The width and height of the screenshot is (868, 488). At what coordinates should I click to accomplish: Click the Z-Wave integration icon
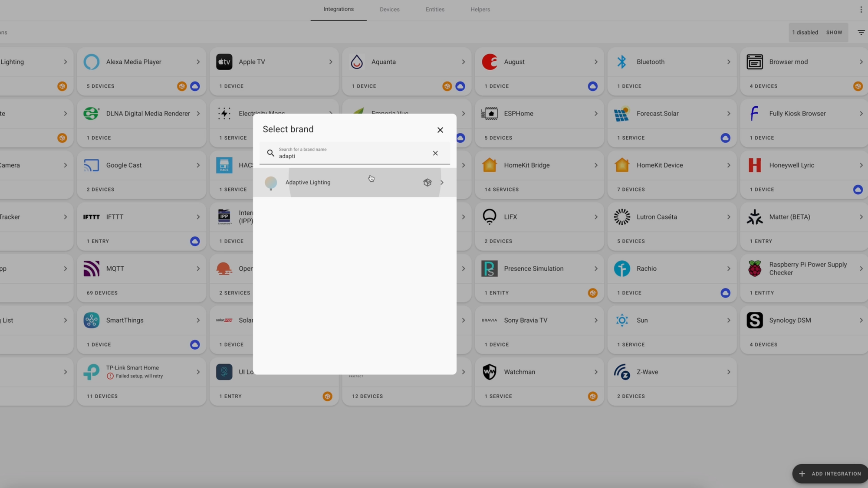tap(622, 372)
